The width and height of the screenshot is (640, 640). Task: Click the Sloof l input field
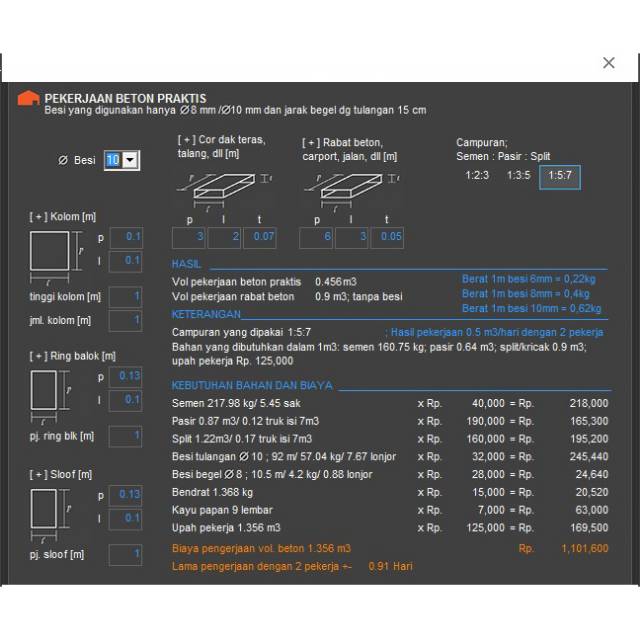click(125, 519)
